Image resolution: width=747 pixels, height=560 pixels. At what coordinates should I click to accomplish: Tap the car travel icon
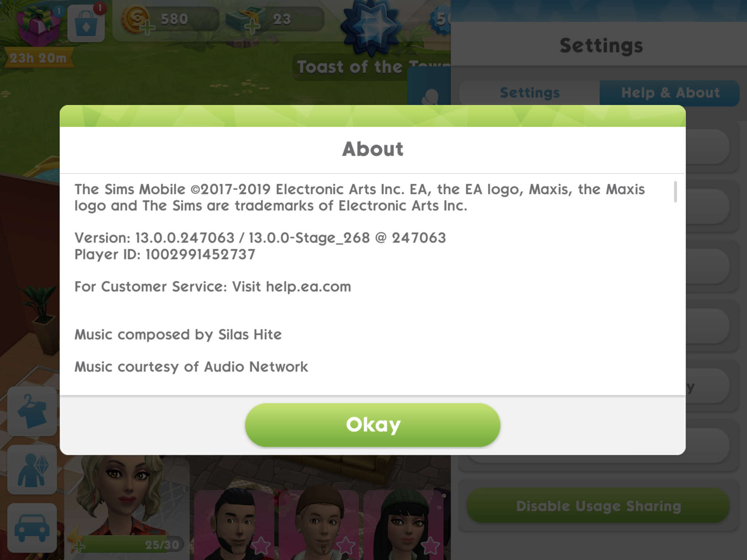(32, 528)
